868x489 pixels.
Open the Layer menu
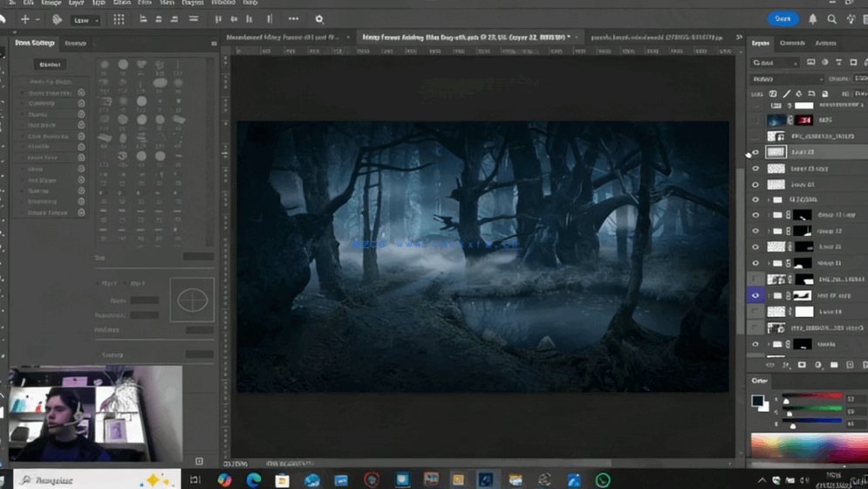(76, 3)
